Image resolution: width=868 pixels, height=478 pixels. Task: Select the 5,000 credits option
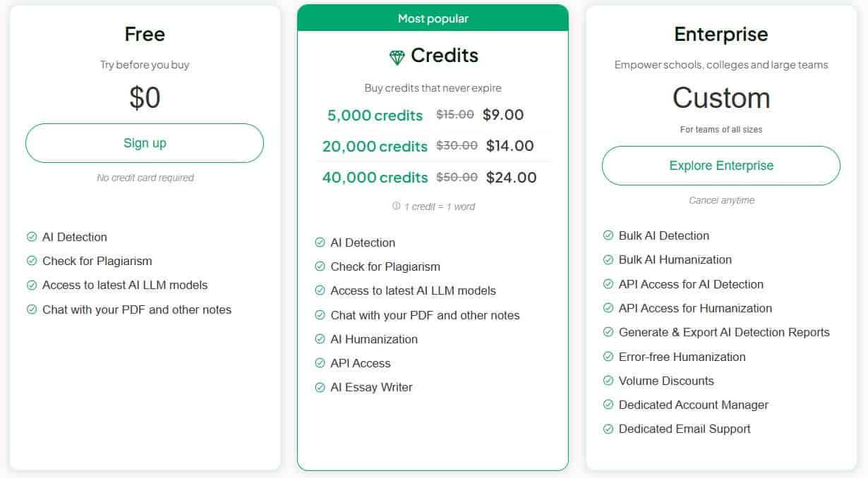point(374,115)
